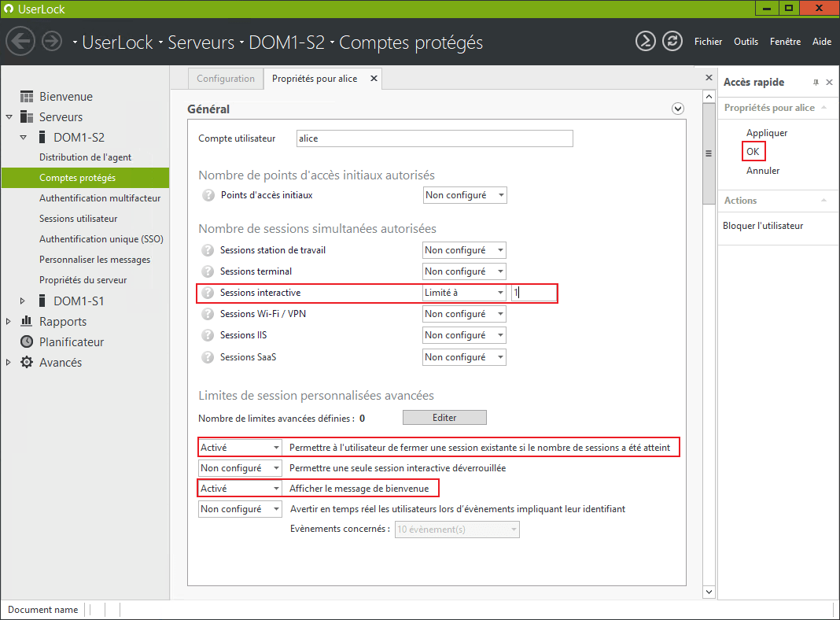Close the Propriétés pour alice tab
840x620 pixels.
[x=374, y=78]
